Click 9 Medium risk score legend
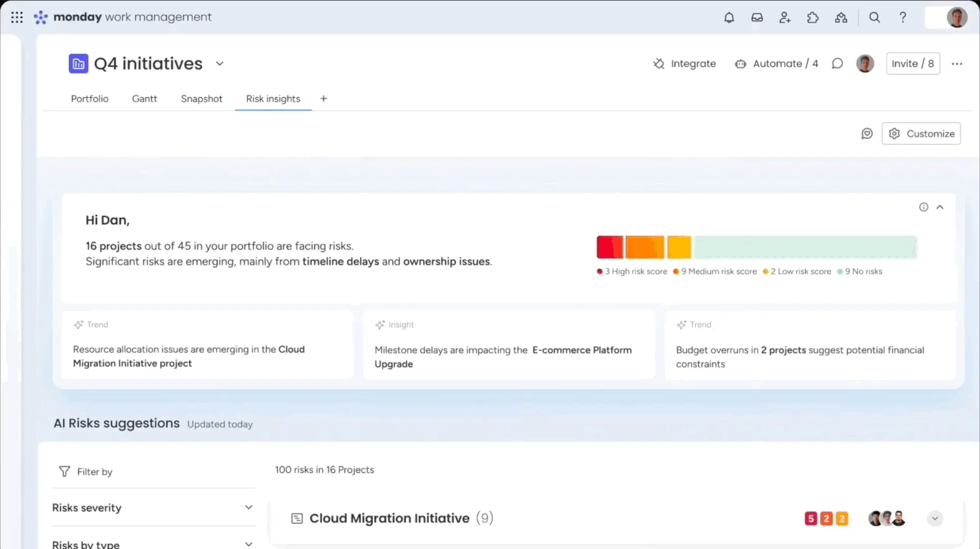Screen dimensions: 980x549 [x=715, y=271]
